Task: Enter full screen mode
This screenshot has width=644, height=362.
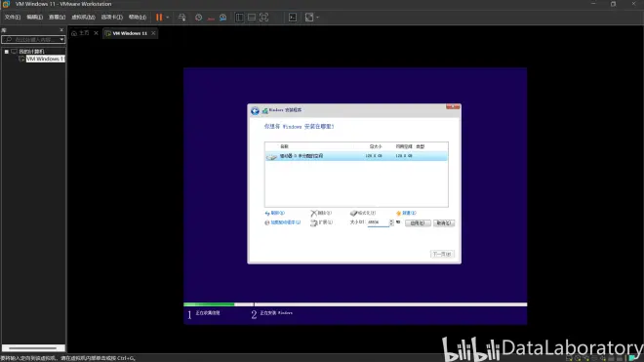Action: pyautogui.click(x=263, y=18)
